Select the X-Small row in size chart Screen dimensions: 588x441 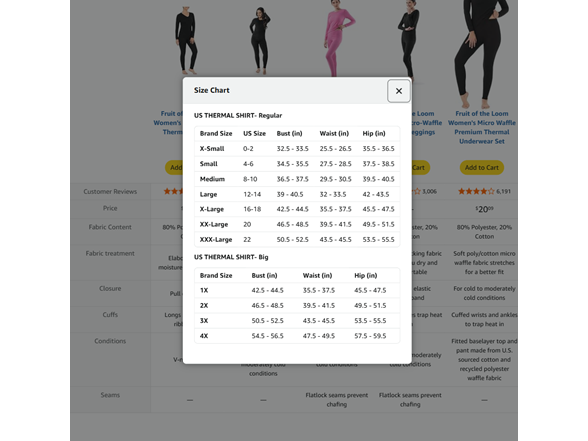click(x=297, y=148)
